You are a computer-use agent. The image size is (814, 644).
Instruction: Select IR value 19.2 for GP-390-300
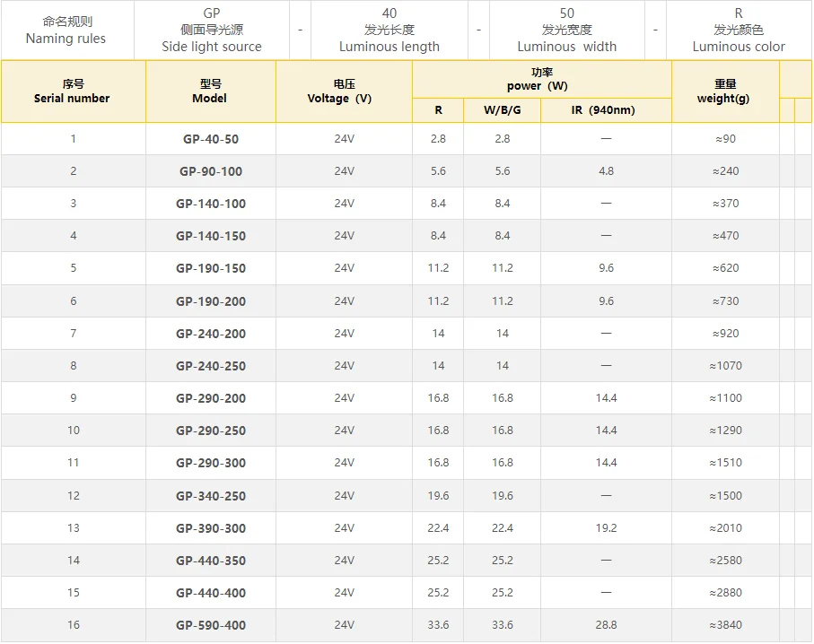606,528
